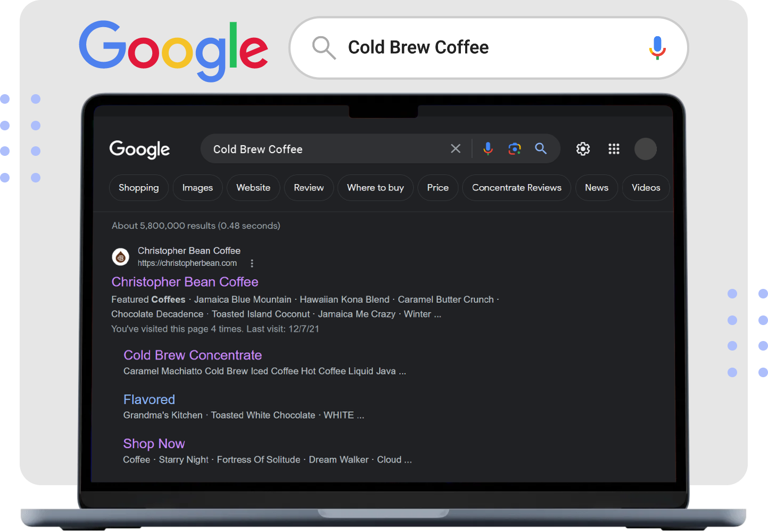Open the Cold Brew Concentrate sitelink
Viewport: 768px width, 532px height.
coord(193,355)
